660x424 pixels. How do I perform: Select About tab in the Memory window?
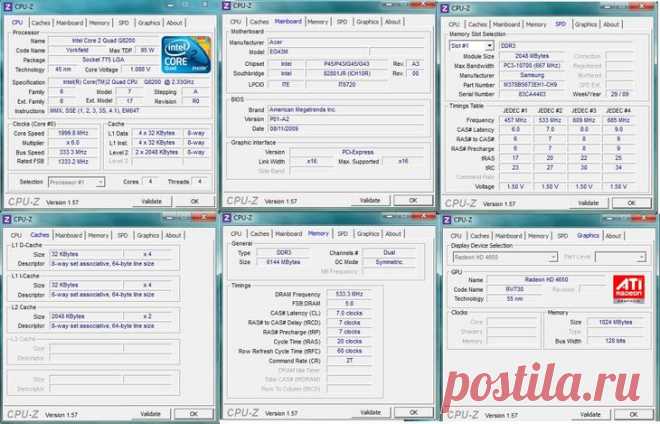(393, 234)
